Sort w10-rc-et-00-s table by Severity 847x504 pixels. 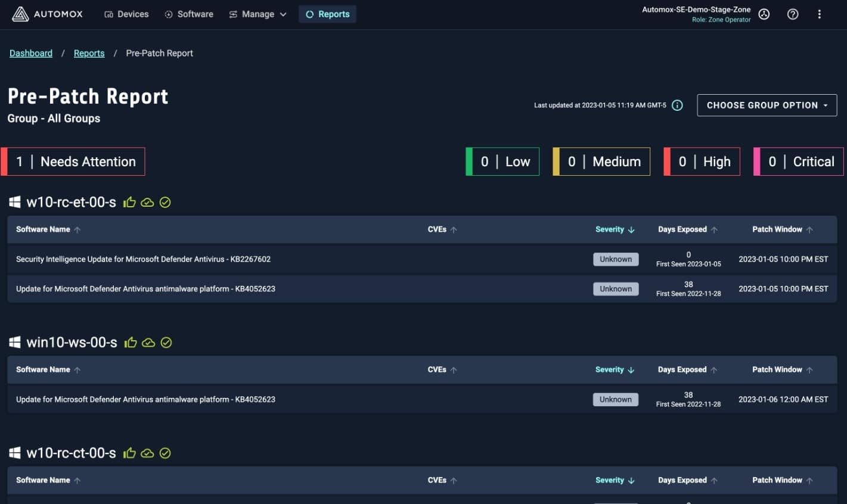coord(615,229)
